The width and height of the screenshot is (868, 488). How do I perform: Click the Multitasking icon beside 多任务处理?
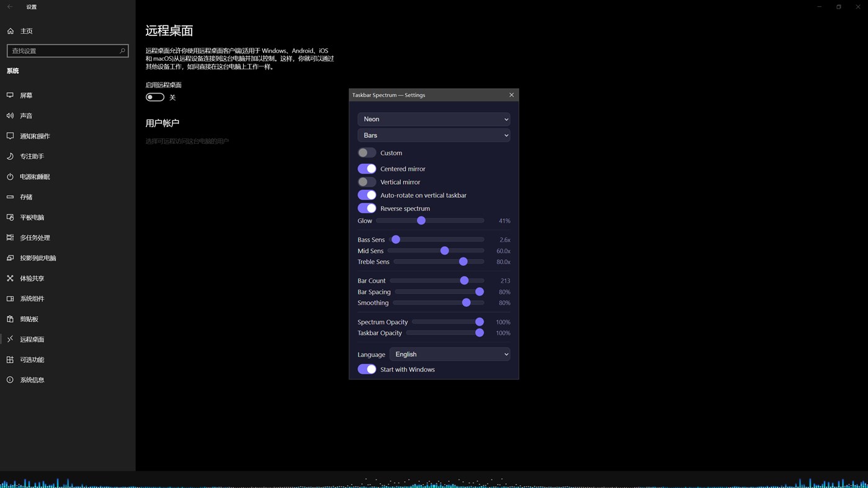(10, 237)
